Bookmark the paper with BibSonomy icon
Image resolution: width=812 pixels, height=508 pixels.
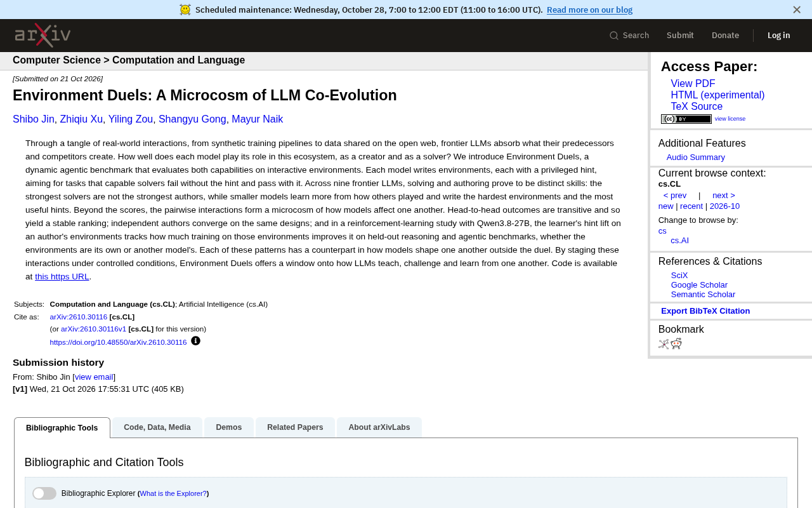point(664,344)
